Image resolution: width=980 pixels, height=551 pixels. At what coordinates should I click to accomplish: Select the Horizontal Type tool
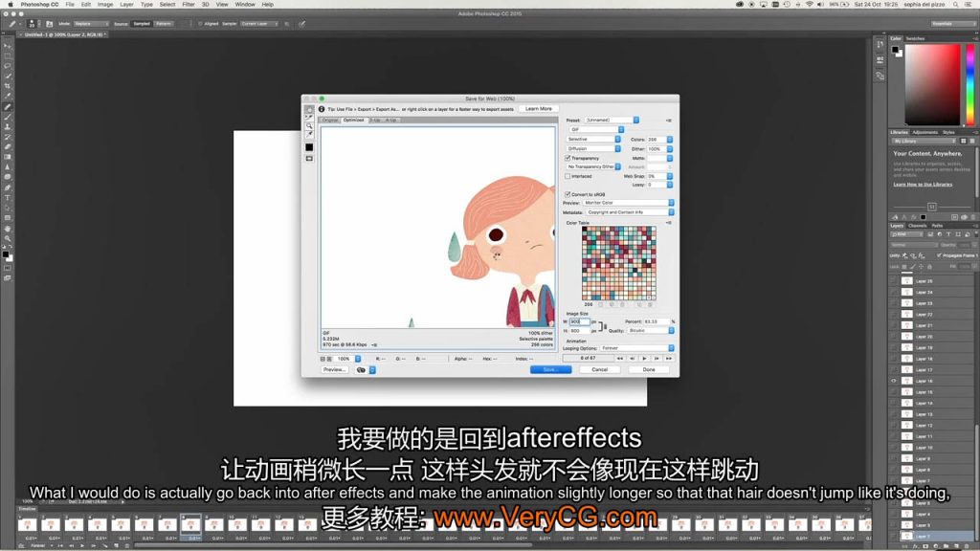coord(8,197)
